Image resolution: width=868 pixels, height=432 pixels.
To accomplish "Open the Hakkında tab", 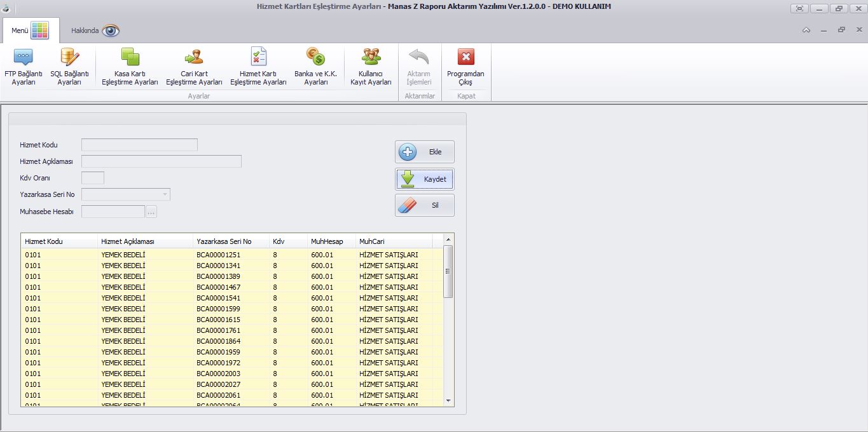I will 95,30.
